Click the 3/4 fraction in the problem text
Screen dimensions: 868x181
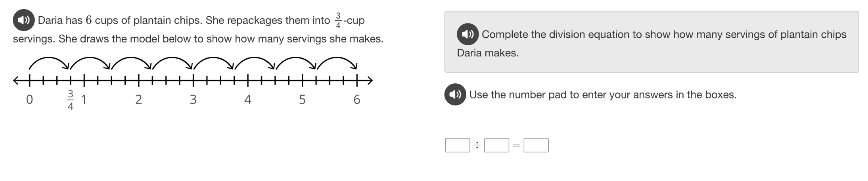(338, 20)
